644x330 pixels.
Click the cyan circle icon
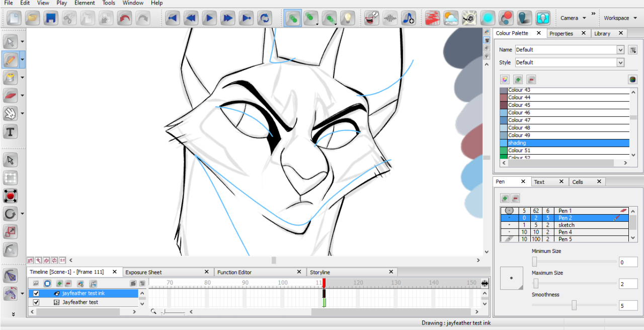point(488,19)
